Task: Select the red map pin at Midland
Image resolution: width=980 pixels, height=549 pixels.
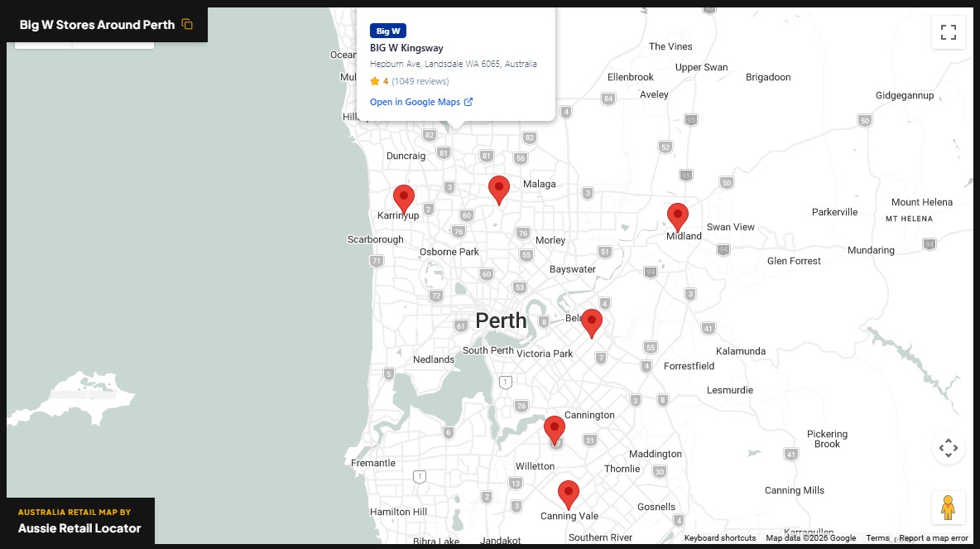Action: tap(678, 217)
